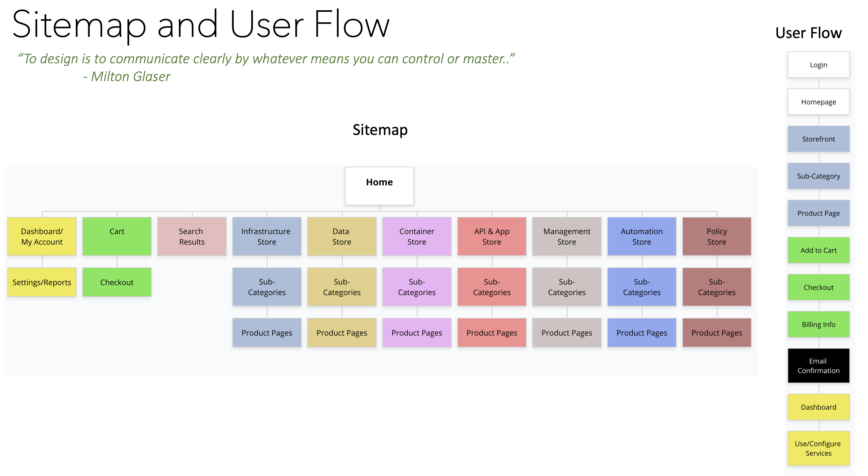Click the Policy Store box

coord(717,236)
